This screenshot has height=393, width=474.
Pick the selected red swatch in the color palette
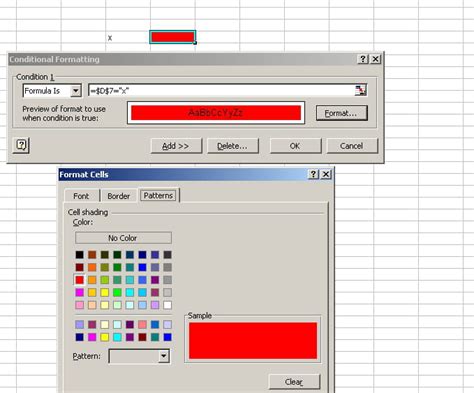pyautogui.click(x=79, y=280)
